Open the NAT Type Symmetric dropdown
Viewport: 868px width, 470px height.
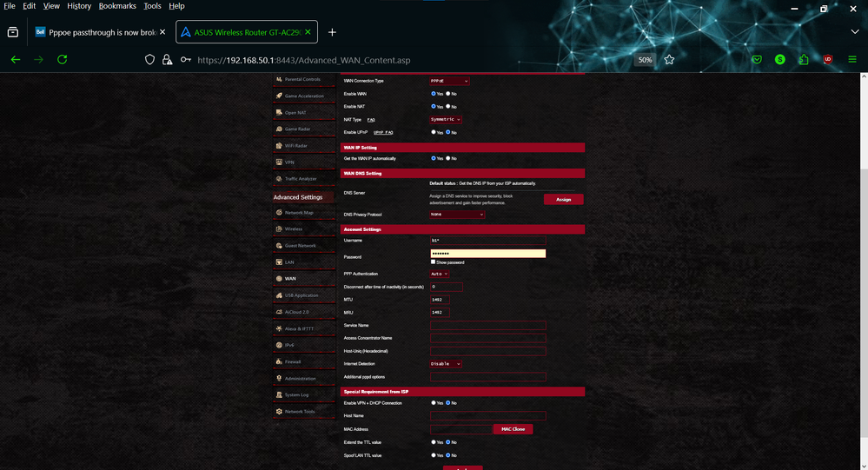[446, 120]
